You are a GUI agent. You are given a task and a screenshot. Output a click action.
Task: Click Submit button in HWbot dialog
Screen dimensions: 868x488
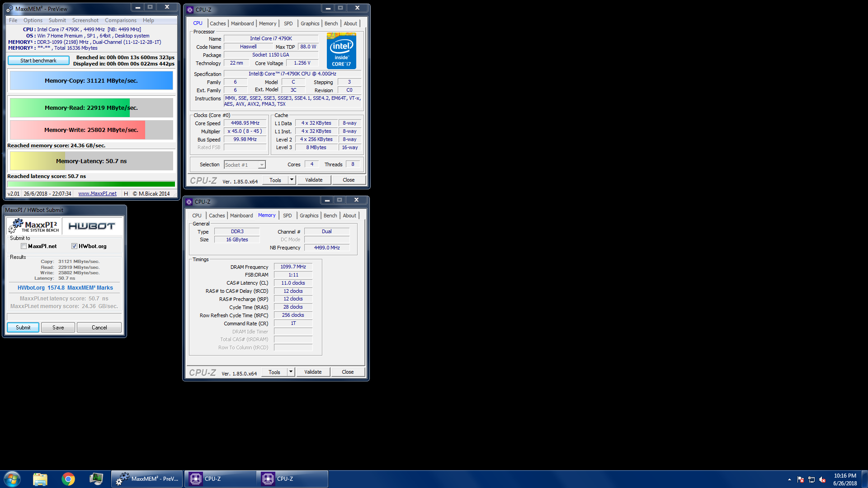[23, 328]
